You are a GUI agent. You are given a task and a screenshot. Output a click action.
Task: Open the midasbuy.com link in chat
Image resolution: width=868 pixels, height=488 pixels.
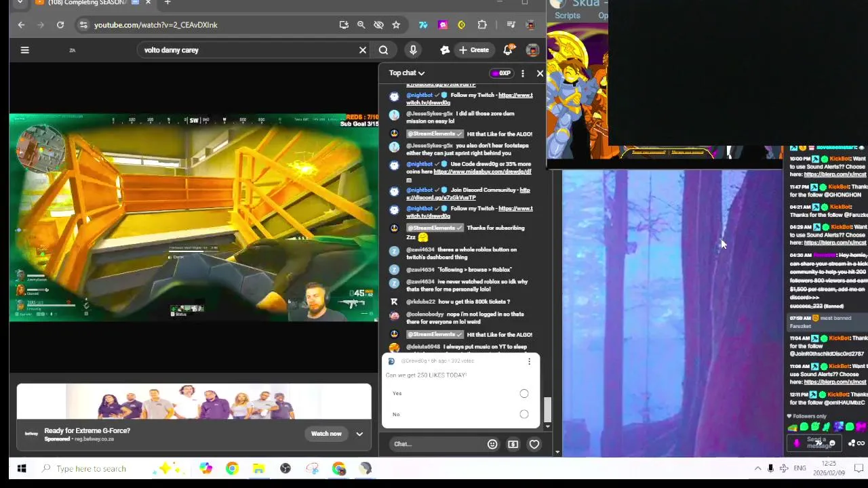(469, 176)
